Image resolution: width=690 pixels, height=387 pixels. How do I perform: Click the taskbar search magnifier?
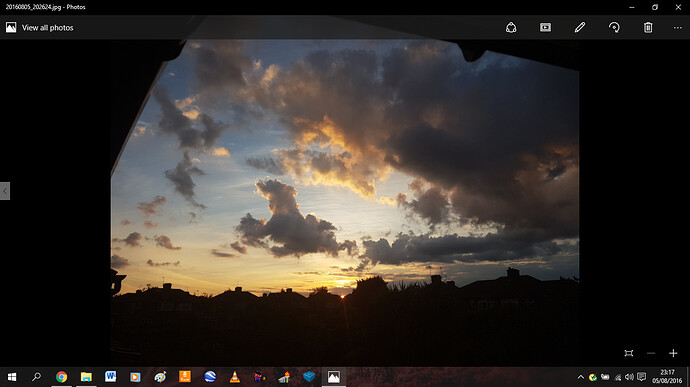(37, 377)
